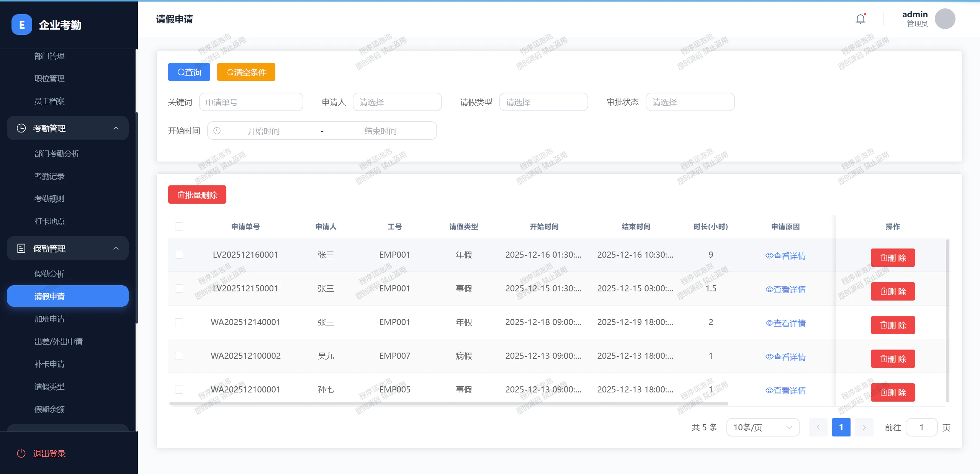Open 请假类型 in the sidebar
This screenshot has width=980, height=474.
coord(49,387)
